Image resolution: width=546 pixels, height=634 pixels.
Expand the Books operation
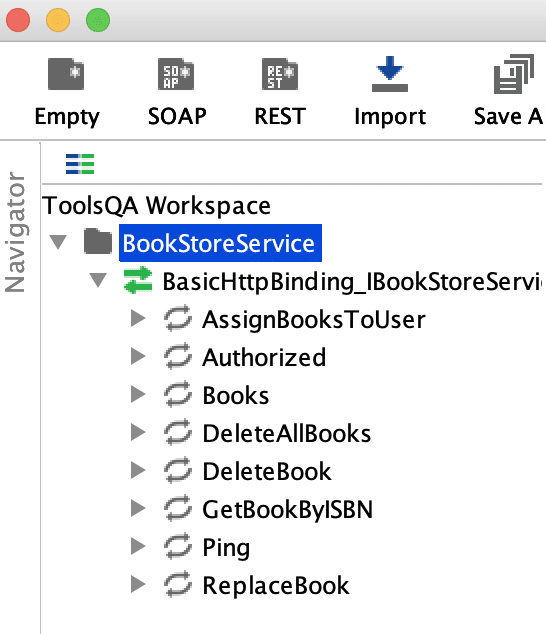(x=138, y=394)
